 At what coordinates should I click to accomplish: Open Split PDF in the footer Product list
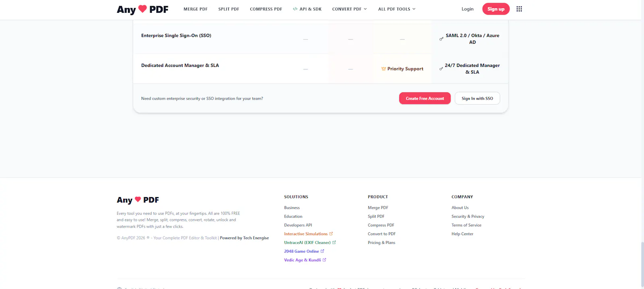click(376, 216)
